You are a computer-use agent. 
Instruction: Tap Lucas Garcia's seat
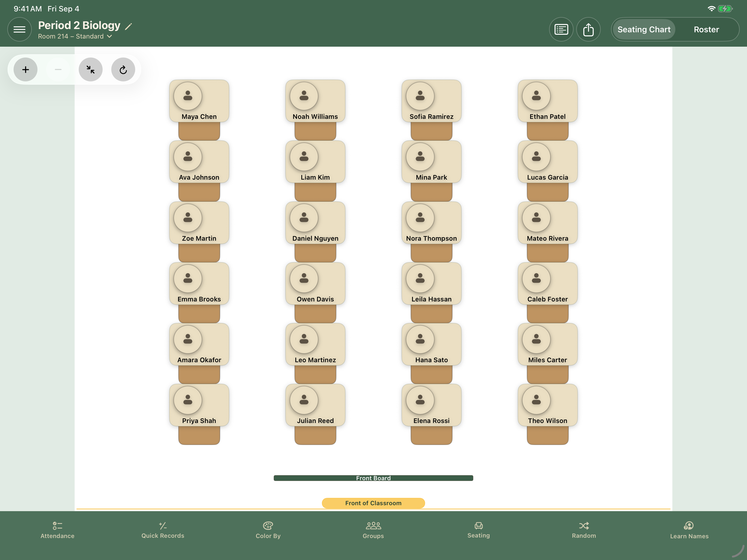tap(548, 162)
